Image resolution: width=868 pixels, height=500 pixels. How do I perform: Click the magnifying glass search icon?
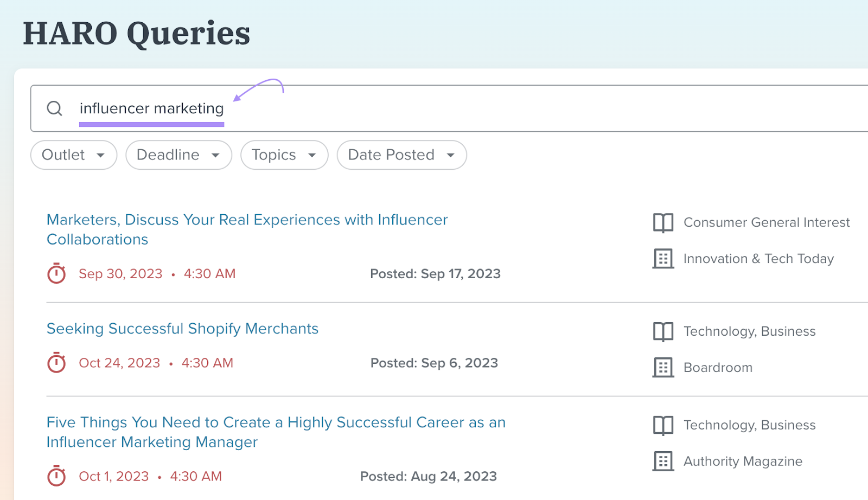coord(54,108)
